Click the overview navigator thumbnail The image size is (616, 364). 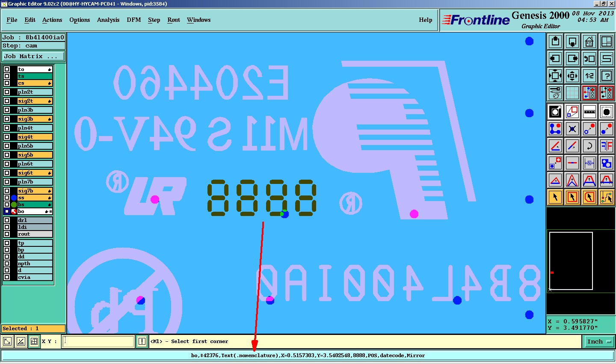tap(580, 261)
